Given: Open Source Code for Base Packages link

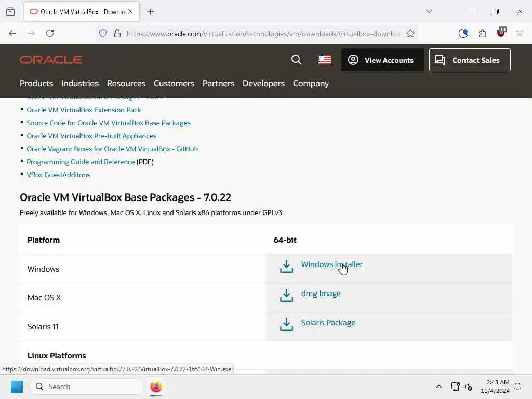Looking at the screenshot, I should click(x=108, y=123).
